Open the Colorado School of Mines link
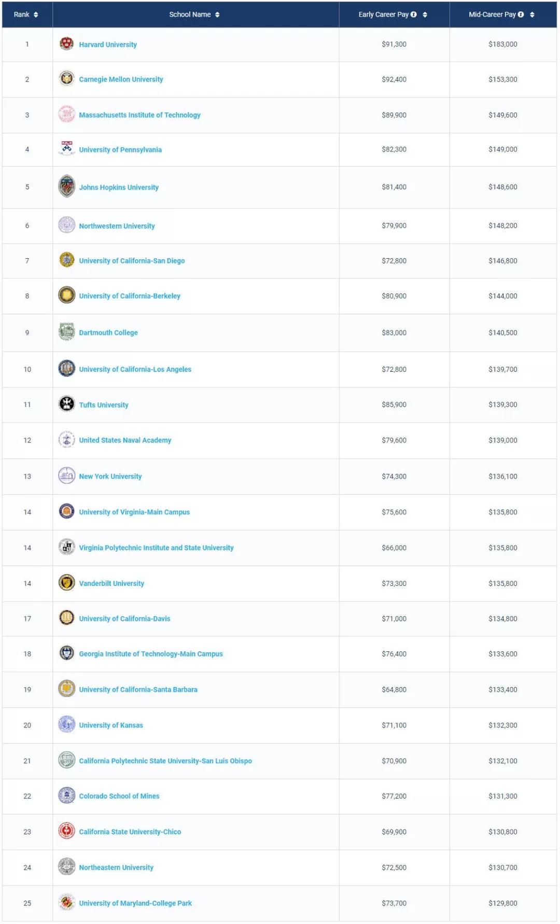This screenshot has width=560, height=924. 119,796
